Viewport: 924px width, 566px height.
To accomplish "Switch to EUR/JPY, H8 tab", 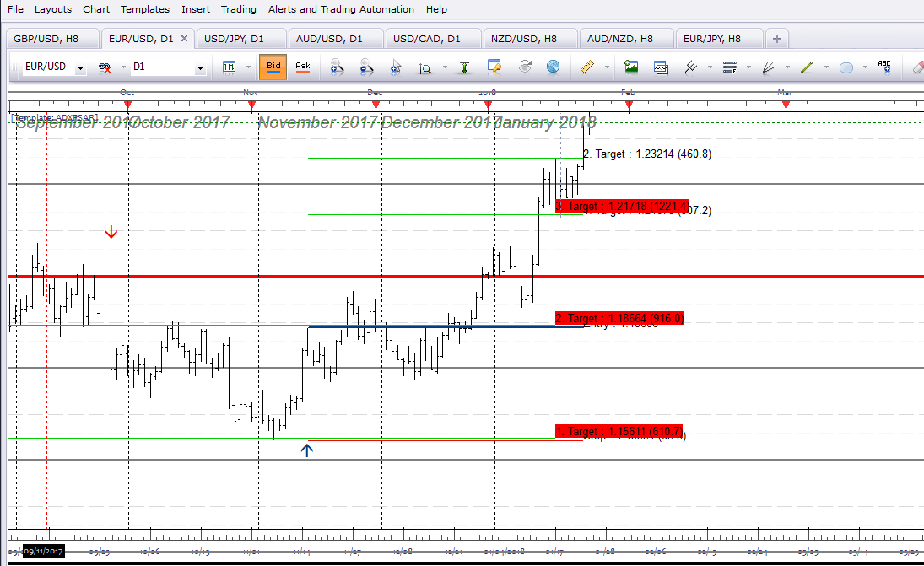I will click(719, 39).
